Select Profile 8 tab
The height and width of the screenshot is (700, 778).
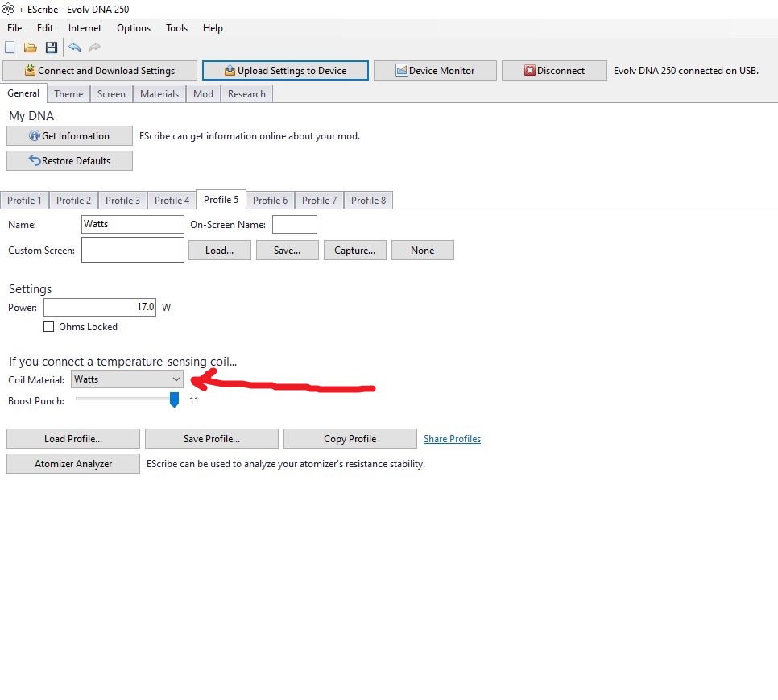368,201
